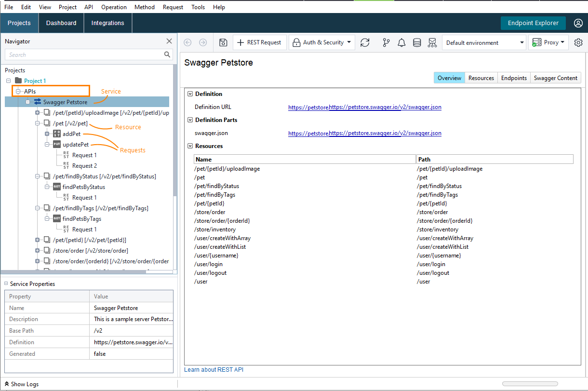Screen dimensions: 588x391
Task: Click the Generated value false
Action: [100, 354]
